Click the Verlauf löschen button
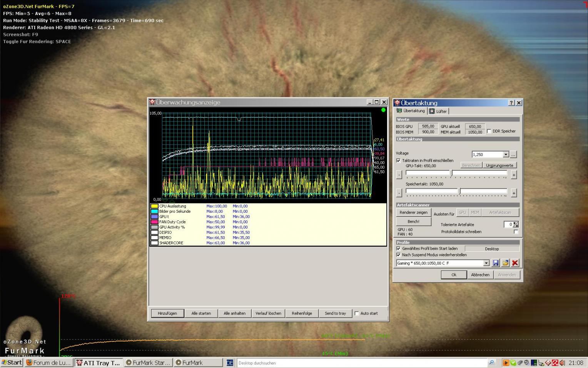Screen dimensions: 588x368 pos(268,313)
